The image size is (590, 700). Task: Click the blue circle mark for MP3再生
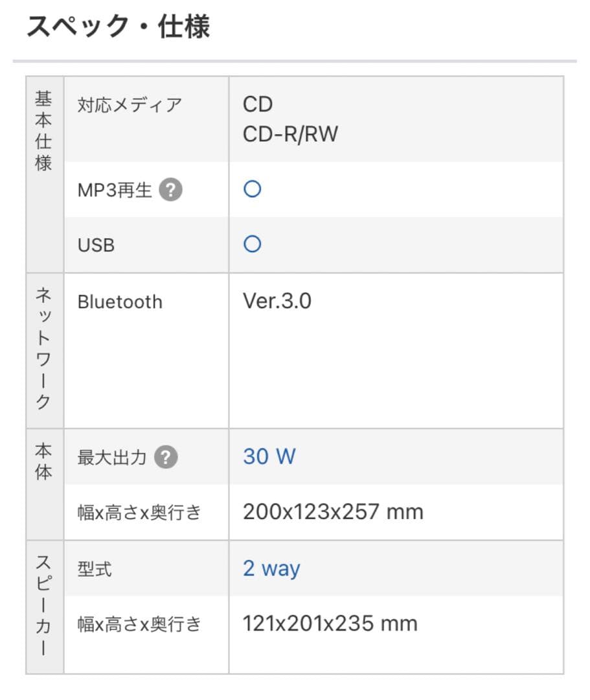click(x=251, y=189)
